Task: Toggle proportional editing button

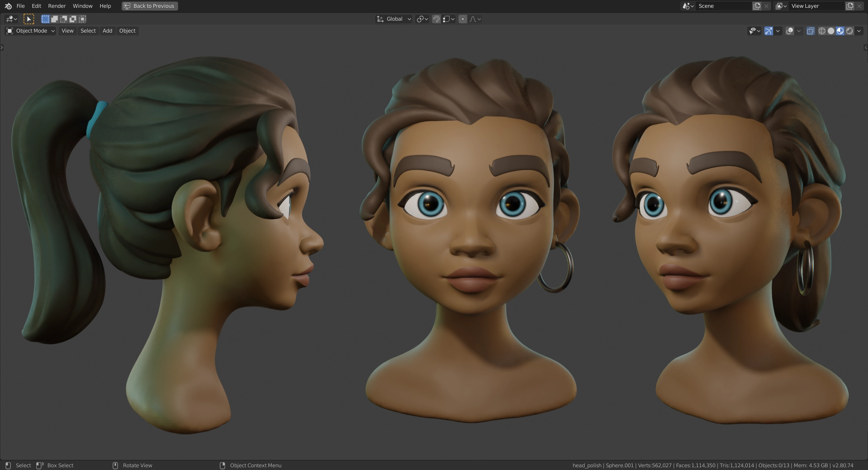Action: pyautogui.click(x=463, y=19)
